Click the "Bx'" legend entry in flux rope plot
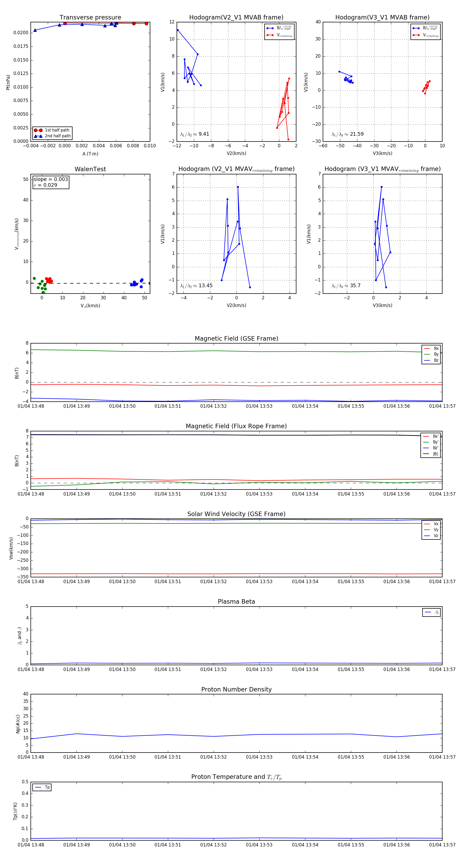This screenshot has height=868, width=473. point(431,436)
